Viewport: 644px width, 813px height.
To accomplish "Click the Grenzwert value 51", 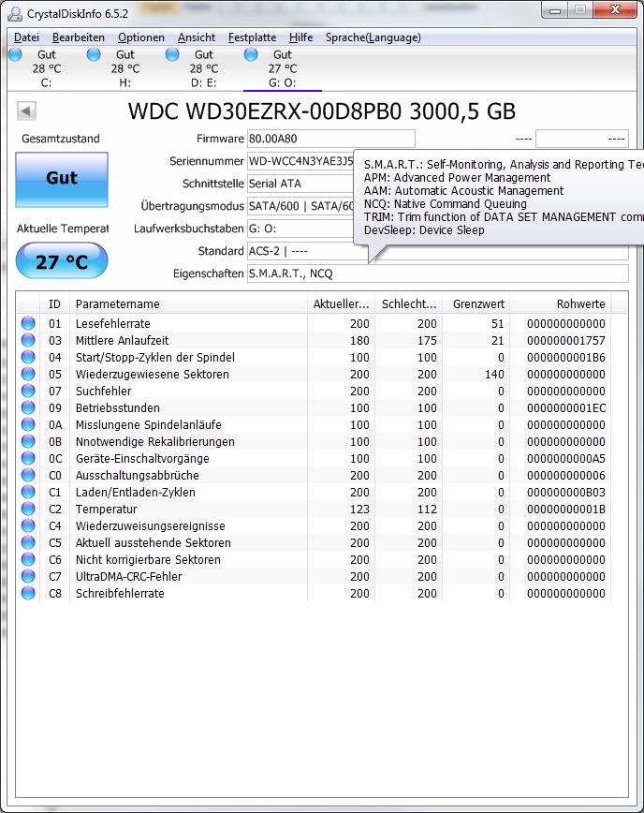I will 498,323.
